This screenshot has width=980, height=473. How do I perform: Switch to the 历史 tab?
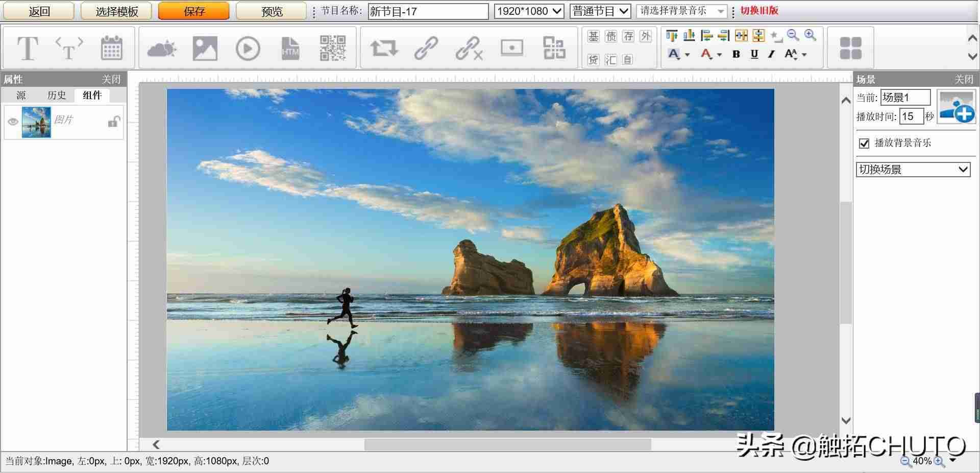tap(57, 96)
